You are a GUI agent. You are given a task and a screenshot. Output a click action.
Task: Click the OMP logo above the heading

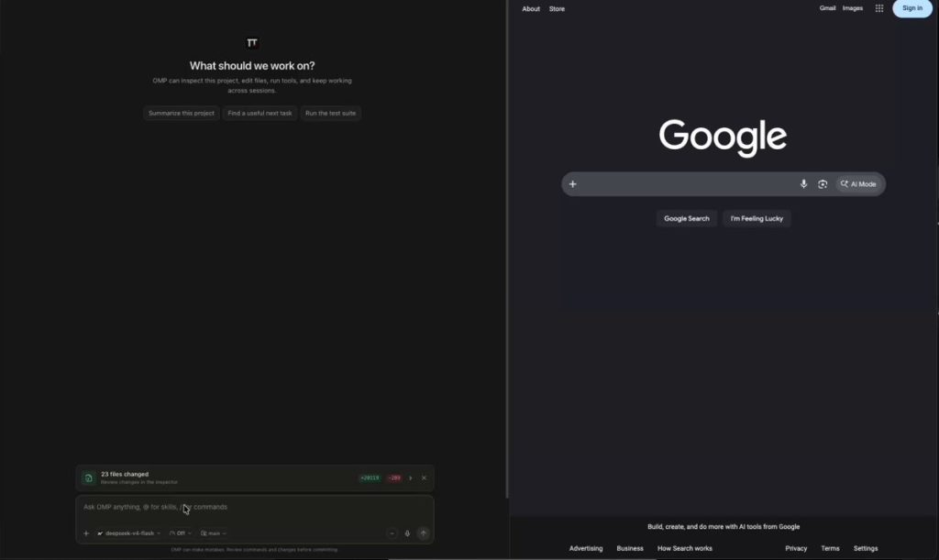point(252,42)
